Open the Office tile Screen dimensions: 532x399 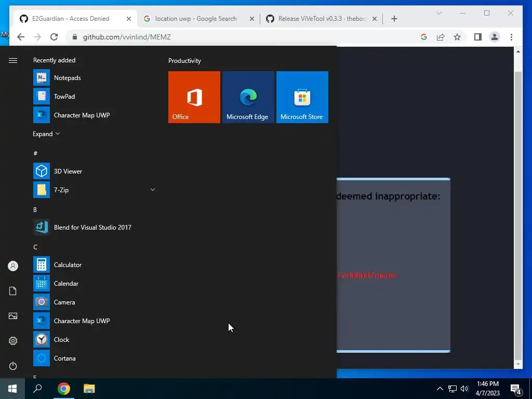[x=194, y=97]
